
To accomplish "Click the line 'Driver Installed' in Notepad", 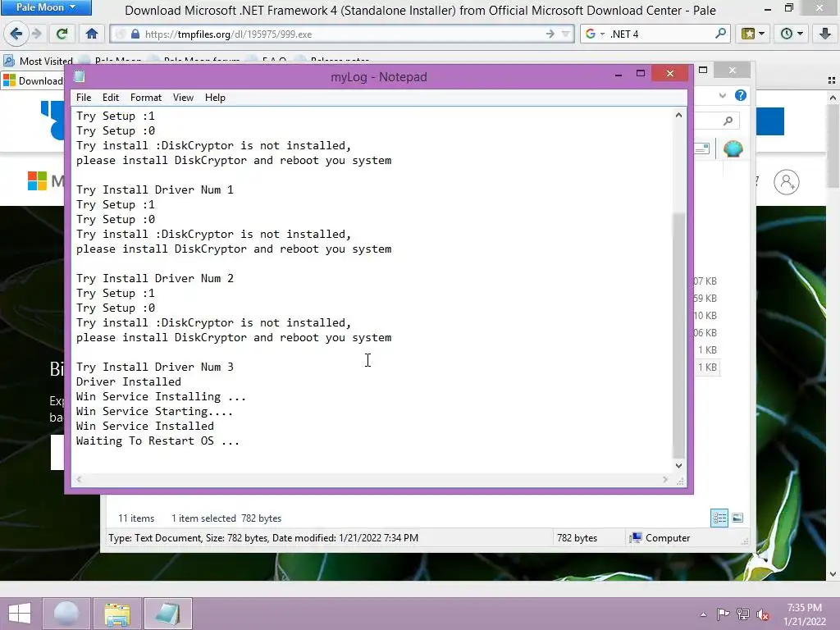I will point(129,382).
